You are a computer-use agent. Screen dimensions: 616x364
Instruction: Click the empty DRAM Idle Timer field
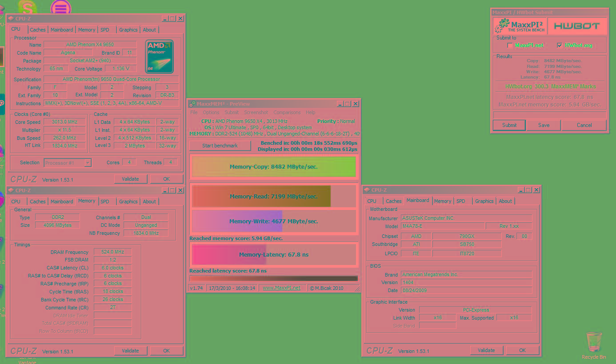coord(112,316)
